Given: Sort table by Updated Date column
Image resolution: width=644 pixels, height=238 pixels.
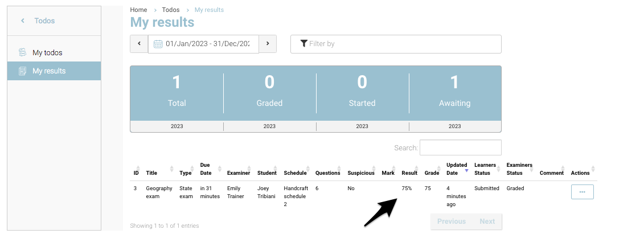Looking at the screenshot, I should [x=456, y=169].
